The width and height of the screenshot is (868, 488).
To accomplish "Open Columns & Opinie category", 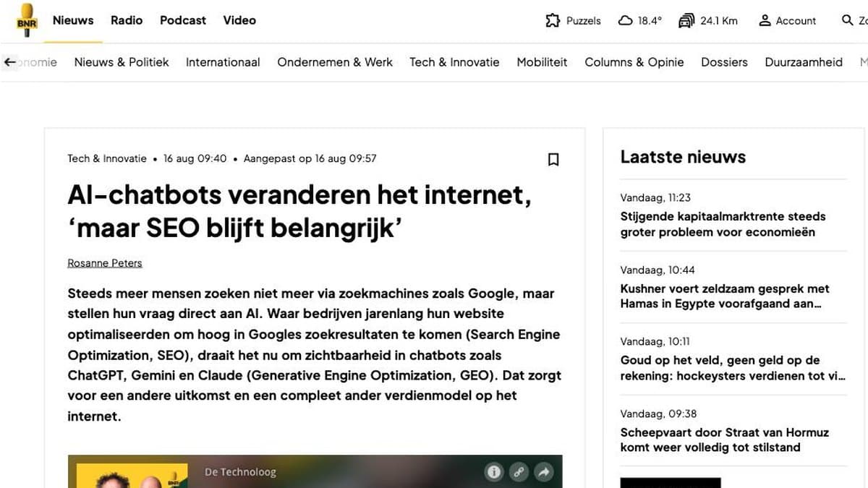I will tap(634, 62).
